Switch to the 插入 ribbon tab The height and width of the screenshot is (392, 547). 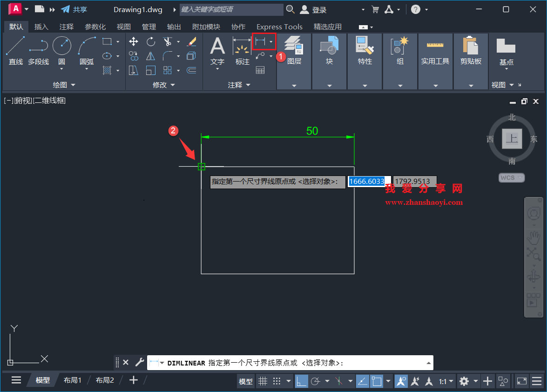tap(41, 27)
